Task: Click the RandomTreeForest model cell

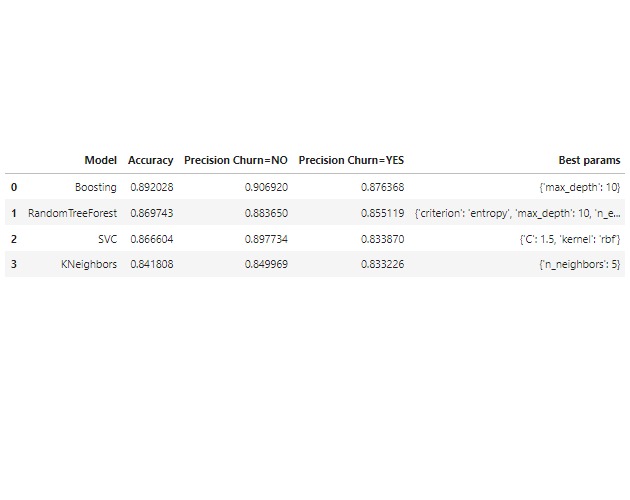Action: coord(72,213)
